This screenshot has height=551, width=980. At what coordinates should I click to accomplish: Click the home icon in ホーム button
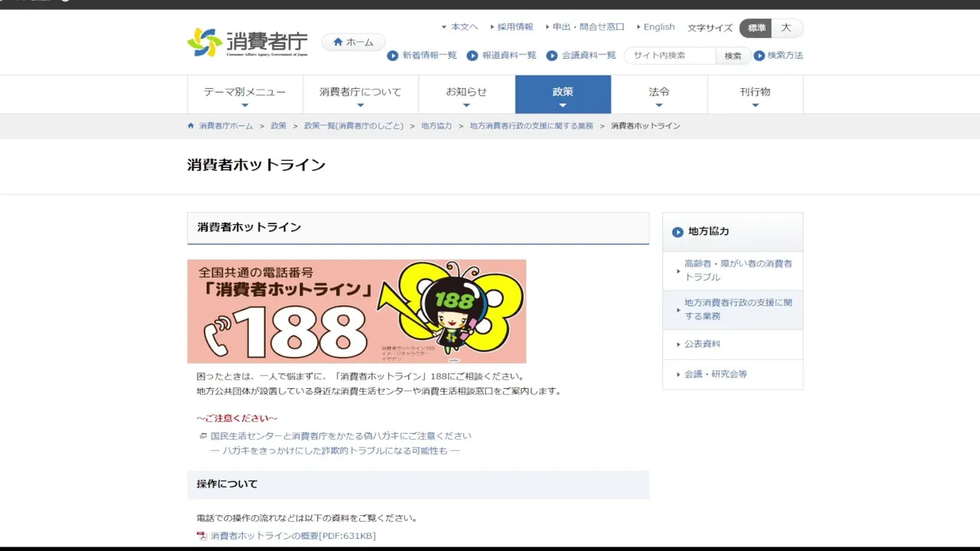click(x=338, y=42)
